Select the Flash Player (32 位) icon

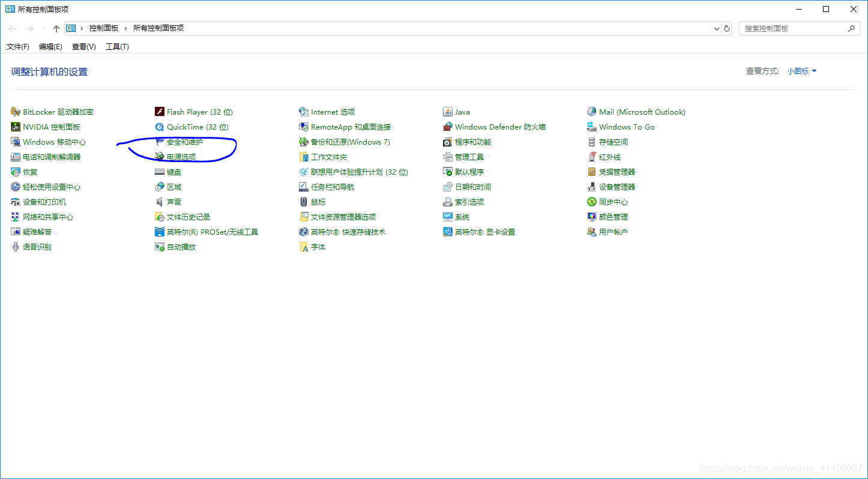pyautogui.click(x=160, y=112)
